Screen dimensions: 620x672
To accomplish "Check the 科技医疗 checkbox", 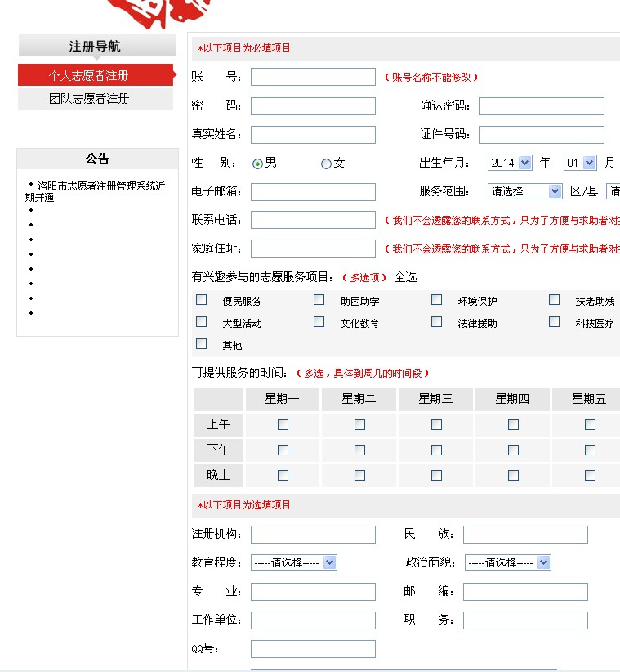I will 555,322.
